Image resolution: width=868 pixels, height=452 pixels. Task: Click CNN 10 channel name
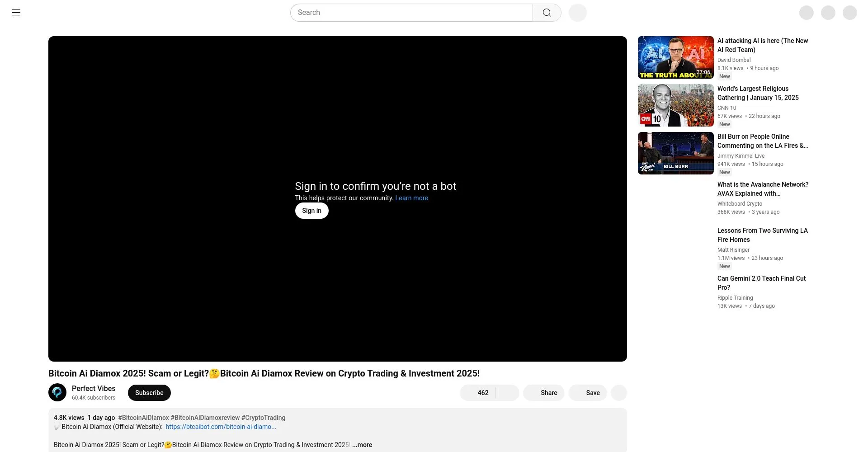pos(726,108)
